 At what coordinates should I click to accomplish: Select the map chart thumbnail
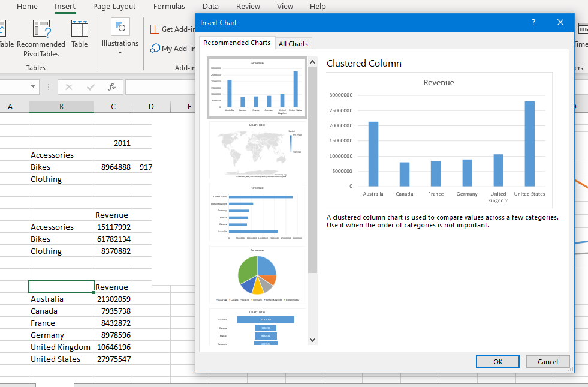tap(257, 151)
